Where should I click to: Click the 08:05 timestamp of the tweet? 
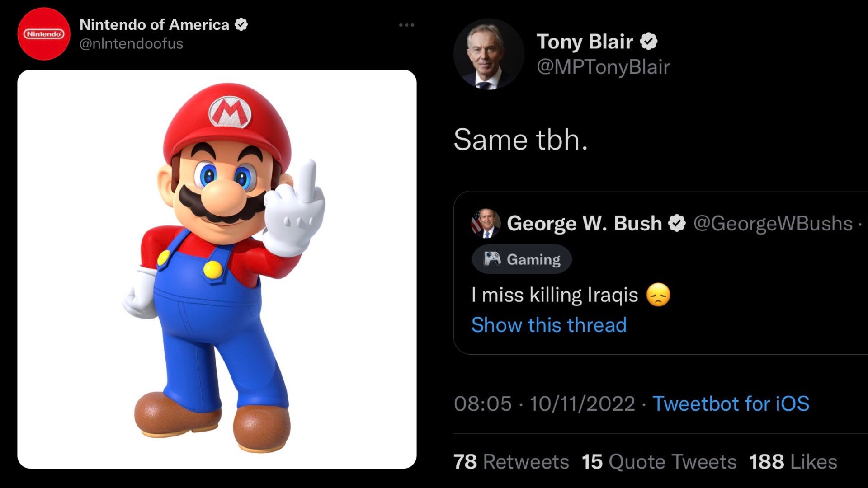[482, 404]
